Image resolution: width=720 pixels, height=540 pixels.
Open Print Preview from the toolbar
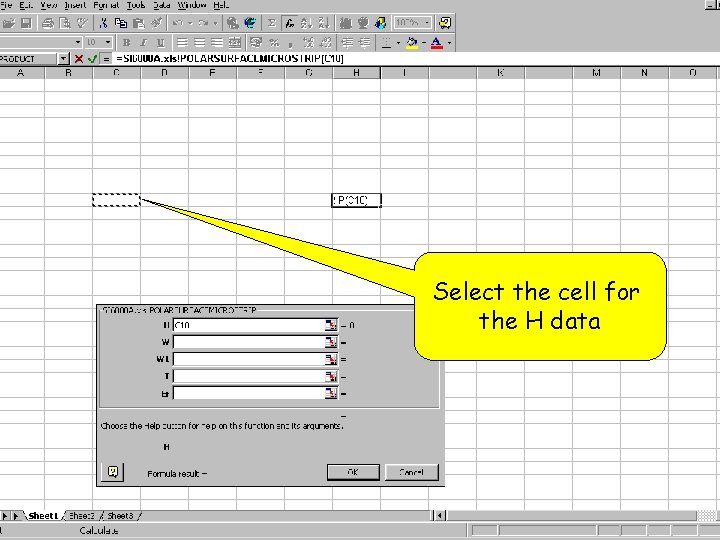pos(65,23)
